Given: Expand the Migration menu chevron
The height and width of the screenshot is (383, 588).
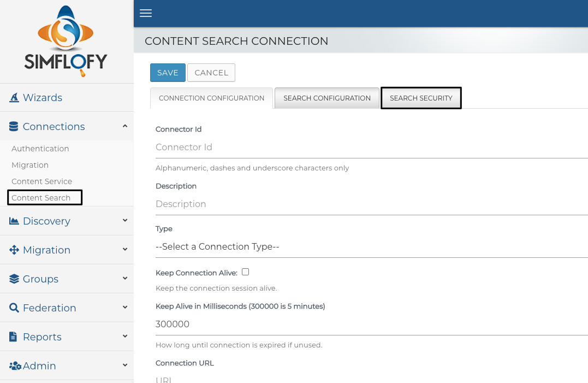Looking at the screenshot, I should [125, 250].
